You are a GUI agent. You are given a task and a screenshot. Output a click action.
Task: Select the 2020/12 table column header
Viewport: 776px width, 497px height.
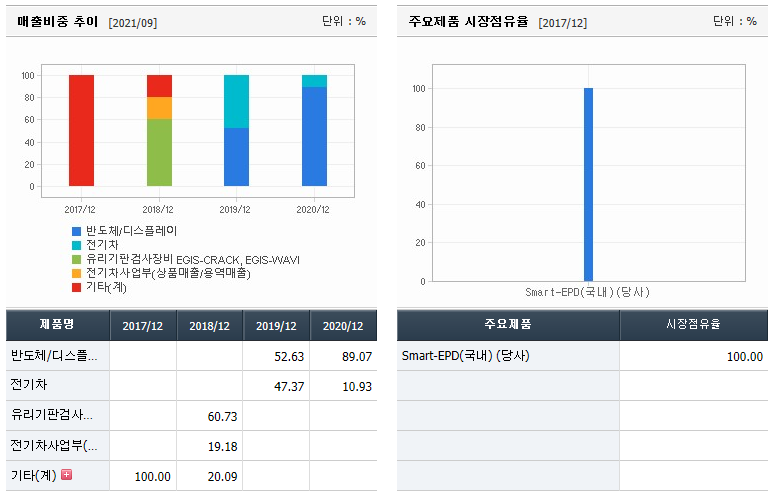(343, 325)
